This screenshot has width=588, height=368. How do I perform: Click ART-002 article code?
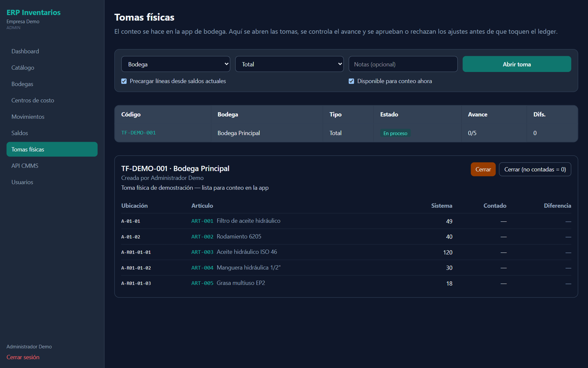[202, 237]
